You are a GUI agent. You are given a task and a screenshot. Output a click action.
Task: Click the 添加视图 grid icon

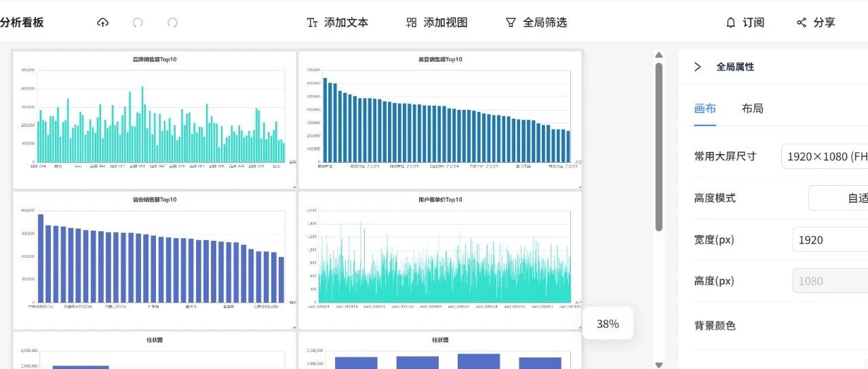[x=411, y=22]
